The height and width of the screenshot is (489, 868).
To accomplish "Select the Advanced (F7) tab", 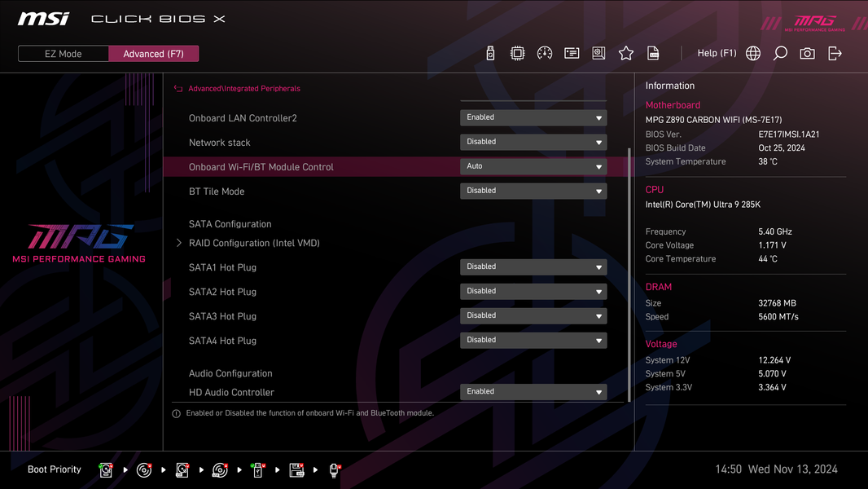I will tap(153, 54).
